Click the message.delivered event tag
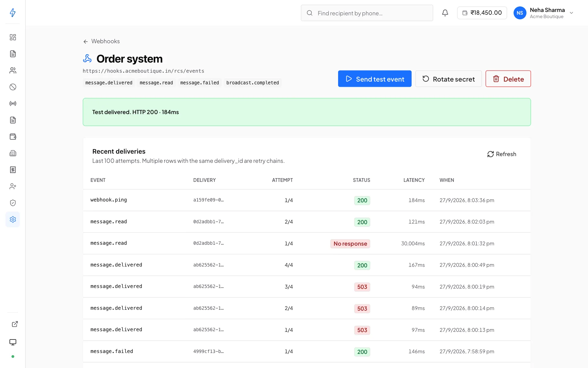Viewport: 588px width, 368px height. click(109, 83)
